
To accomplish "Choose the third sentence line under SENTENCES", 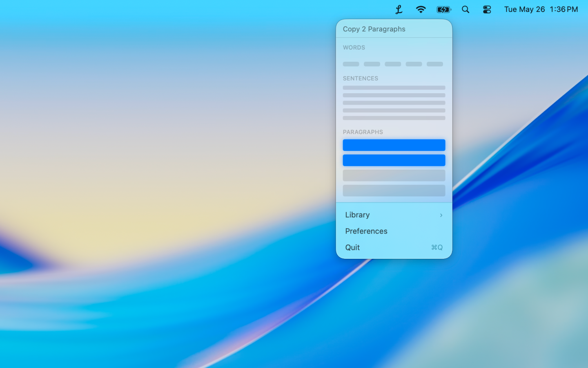I will click(394, 103).
